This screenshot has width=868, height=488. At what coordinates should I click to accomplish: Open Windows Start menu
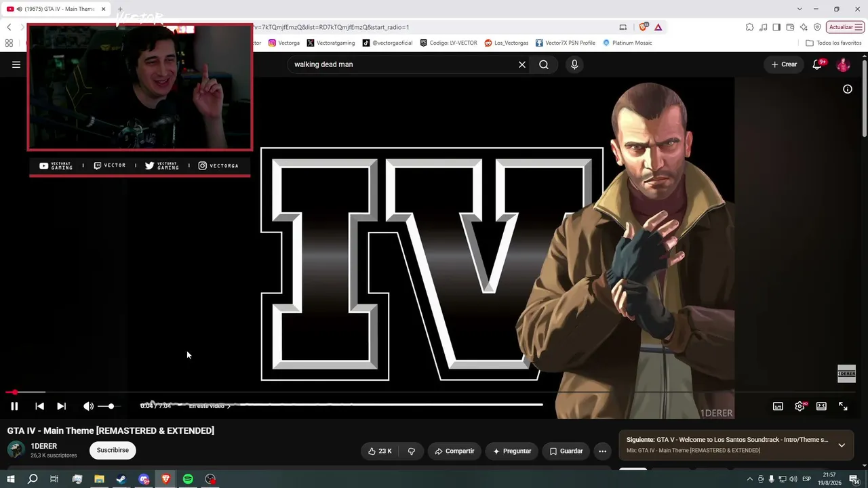[10, 479]
